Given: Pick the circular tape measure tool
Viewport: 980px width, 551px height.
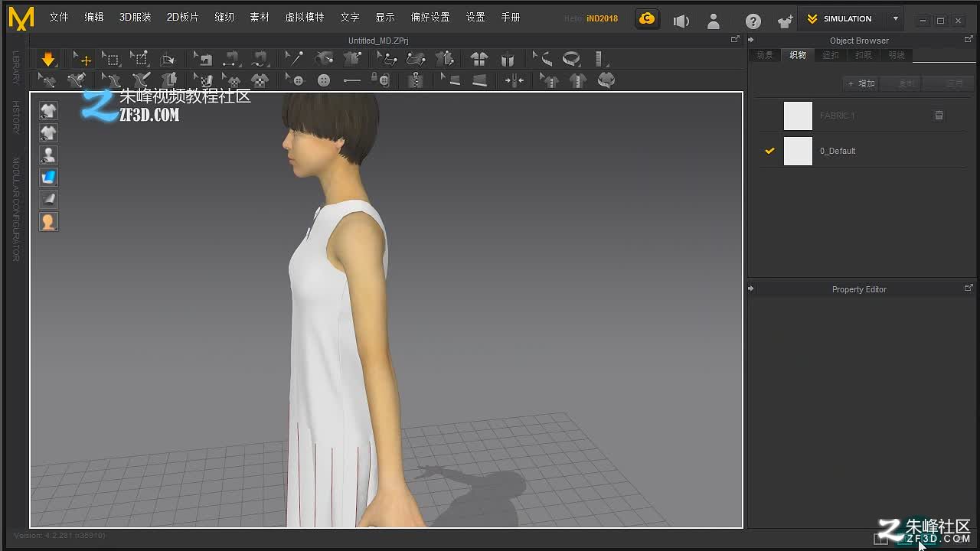Looking at the screenshot, I should coord(571,60).
